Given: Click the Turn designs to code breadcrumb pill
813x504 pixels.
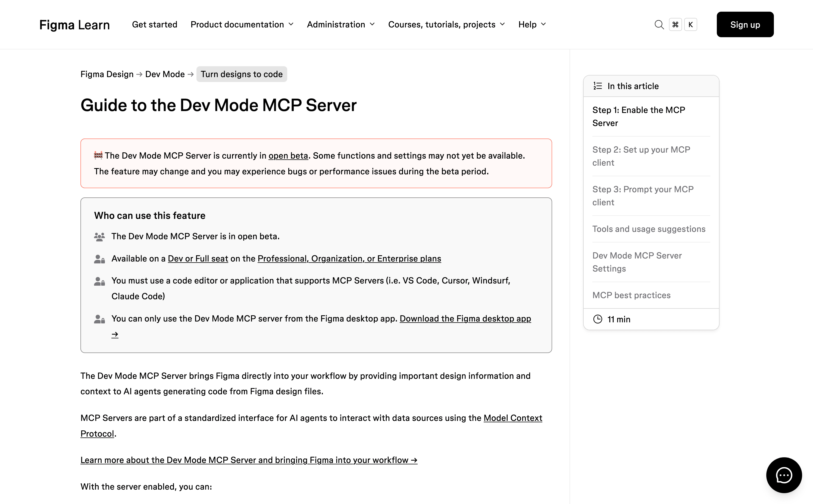Looking at the screenshot, I should [x=242, y=74].
